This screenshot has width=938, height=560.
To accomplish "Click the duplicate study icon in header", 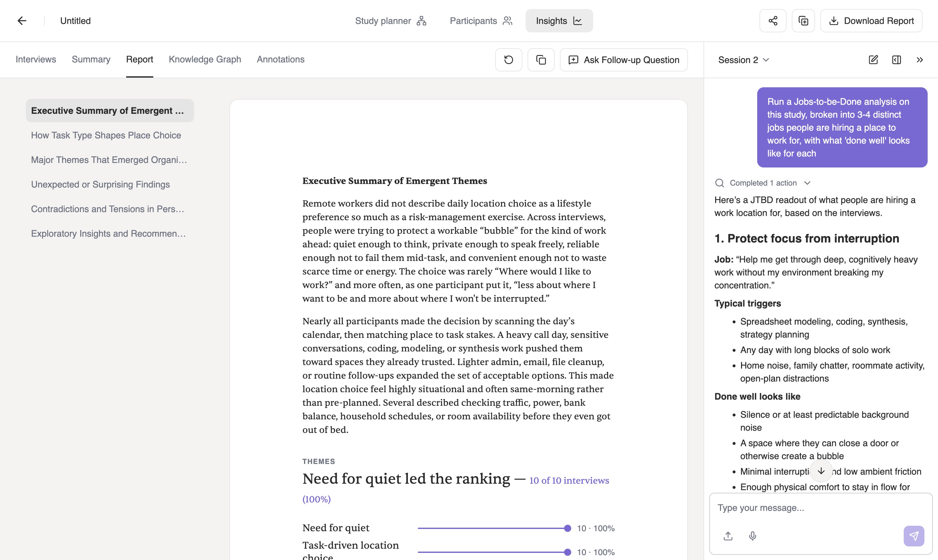I will [x=803, y=21].
